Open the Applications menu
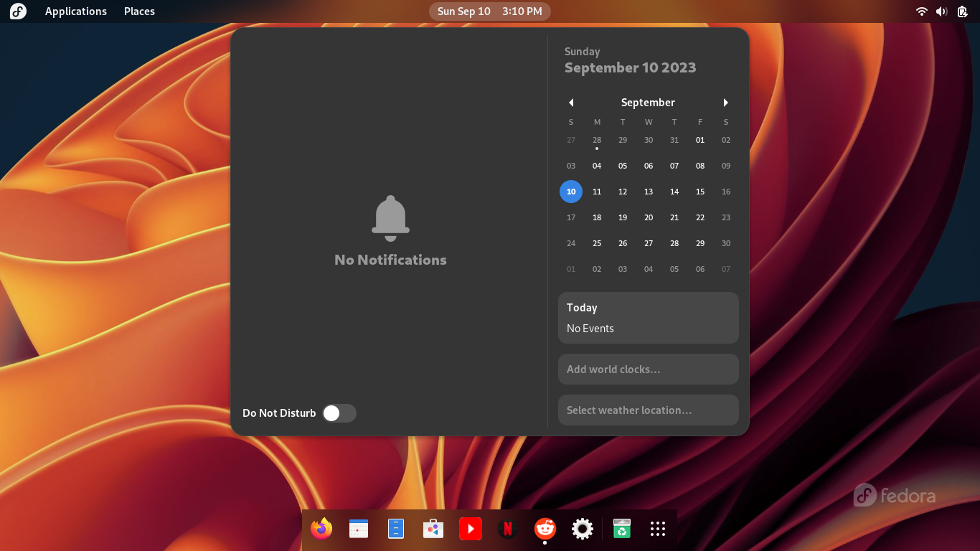The width and height of the screenshot is (980, 551). click(x=76, y=11)
